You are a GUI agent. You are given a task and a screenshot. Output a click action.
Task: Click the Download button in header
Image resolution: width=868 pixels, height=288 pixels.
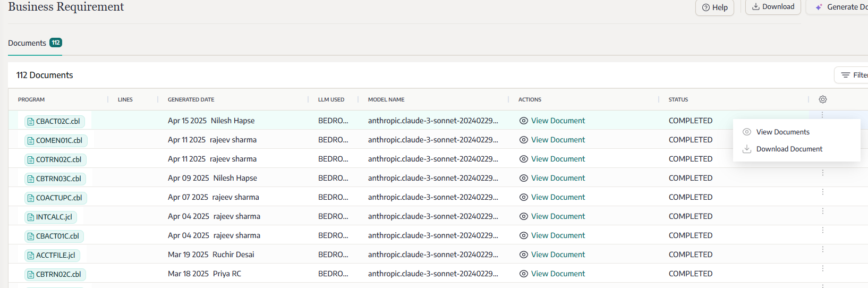point(773,7)
